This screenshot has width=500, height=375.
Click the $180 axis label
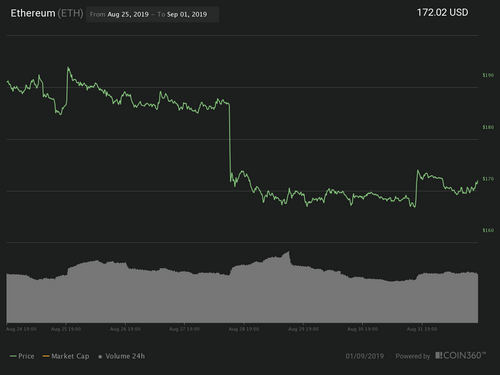point(488,127)
